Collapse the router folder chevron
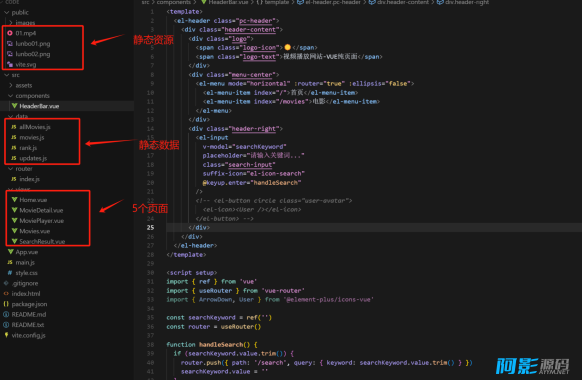 click(11, 169)
